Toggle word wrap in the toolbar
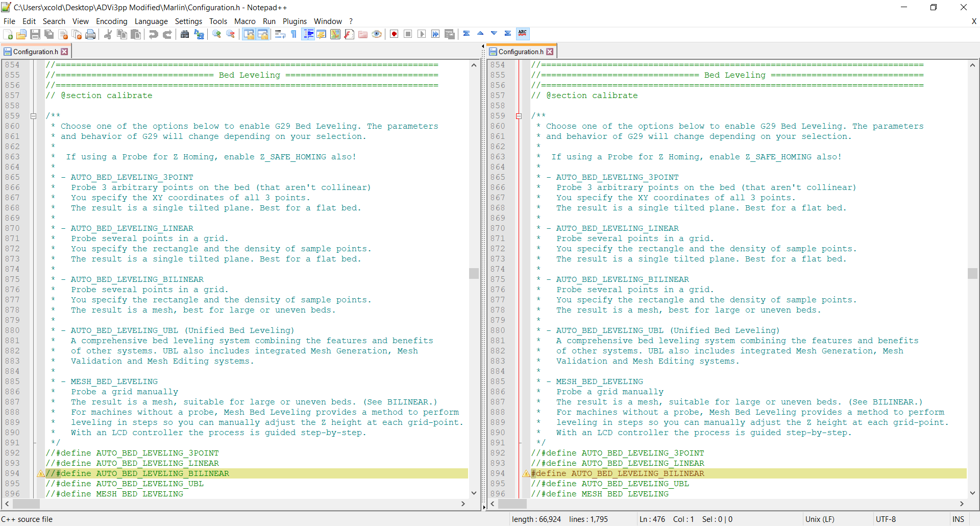980x526 pixels. coord(280,34)
